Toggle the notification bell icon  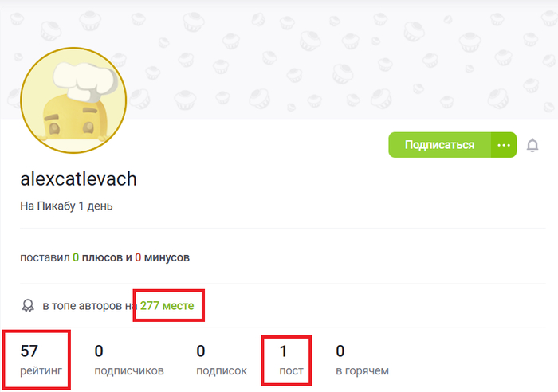[532, 145]
